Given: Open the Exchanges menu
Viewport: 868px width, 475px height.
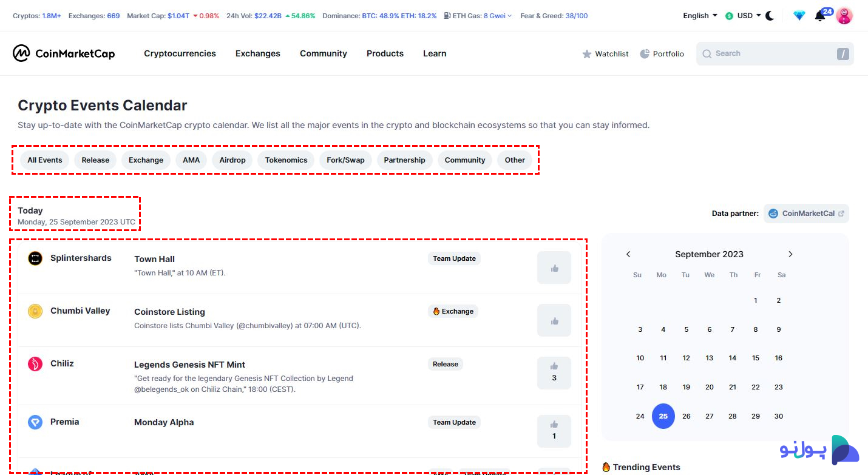Looking at the screenshot, I should click(x=258, y=53).
